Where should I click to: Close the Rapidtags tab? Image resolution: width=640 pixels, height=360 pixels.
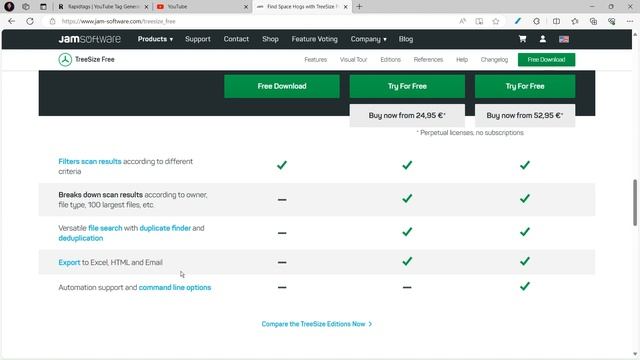(146, 7)
